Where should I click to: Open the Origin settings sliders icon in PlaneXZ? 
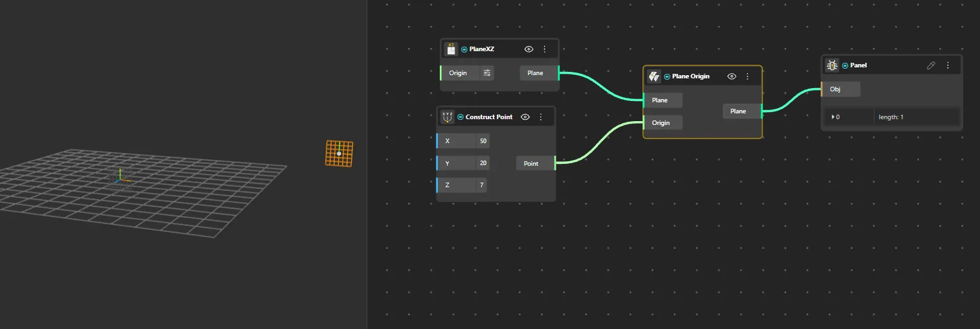[486, 73]
